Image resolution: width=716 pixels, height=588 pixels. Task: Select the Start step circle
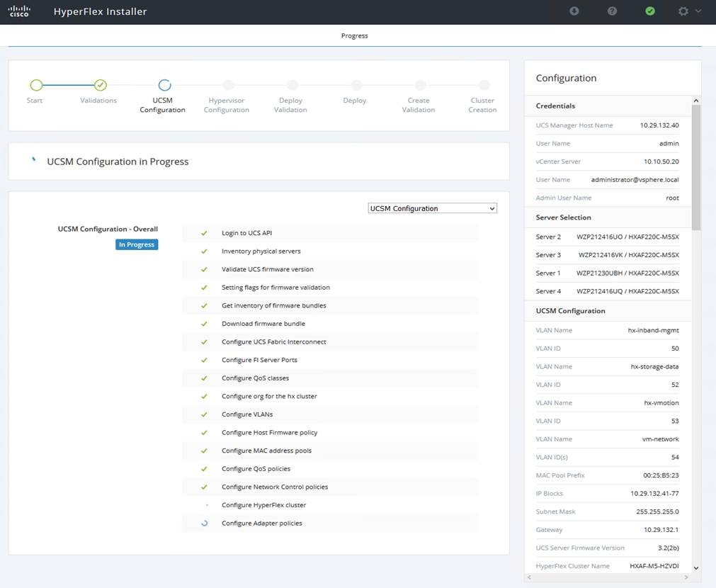coord(36,85)
